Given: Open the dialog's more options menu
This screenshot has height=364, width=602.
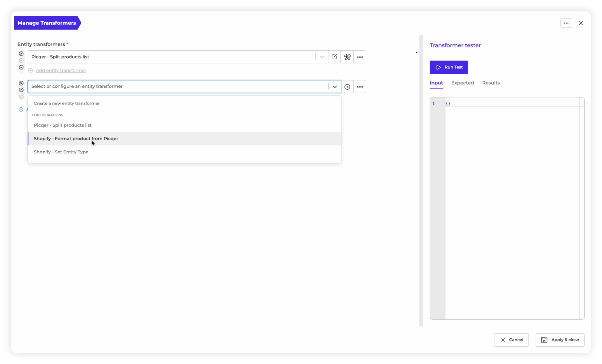Looking at the screenshot, I should [x=566, y=23].
